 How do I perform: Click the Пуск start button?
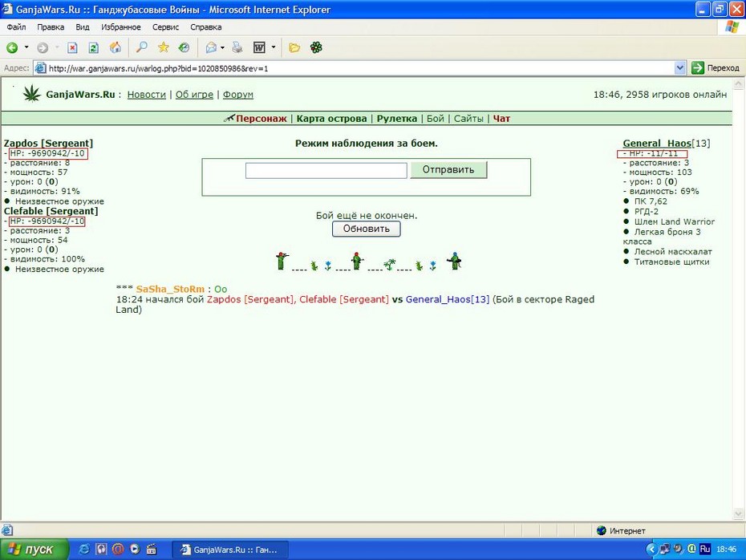click(x=34, y=550)
